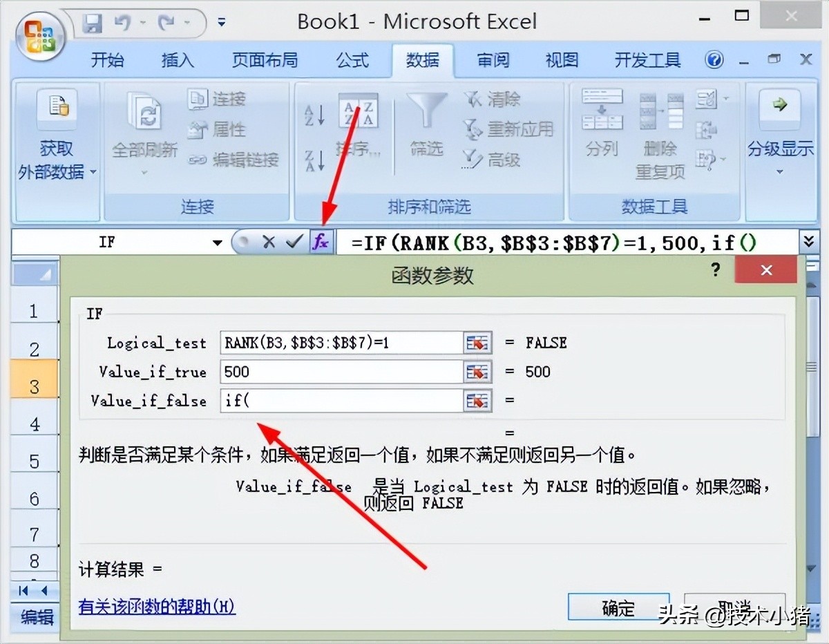The image size is (829, 644).
Task: Close the 函数参数 dialog
Action: pos(766,270)
